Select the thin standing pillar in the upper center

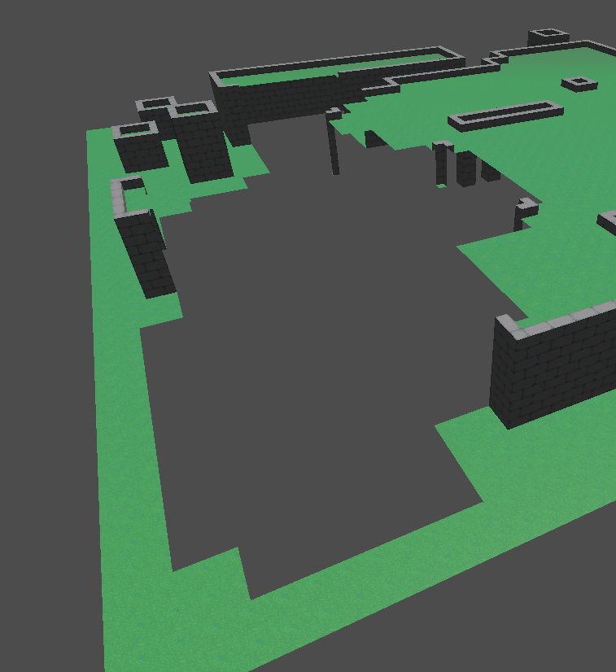(x=334, y=146)
